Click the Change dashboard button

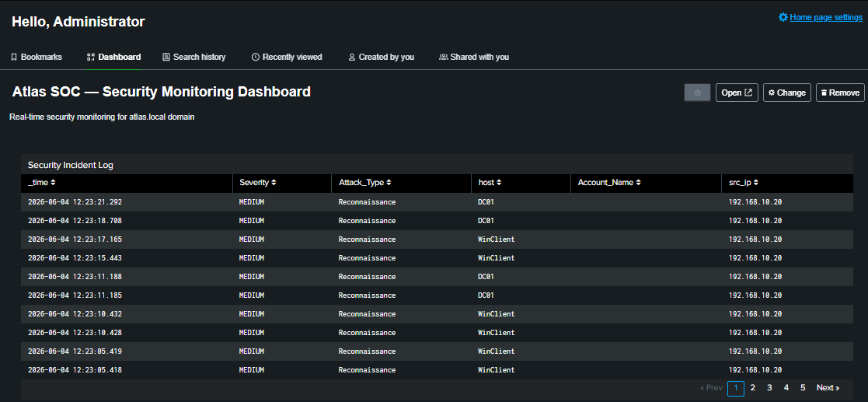point(786,93)
